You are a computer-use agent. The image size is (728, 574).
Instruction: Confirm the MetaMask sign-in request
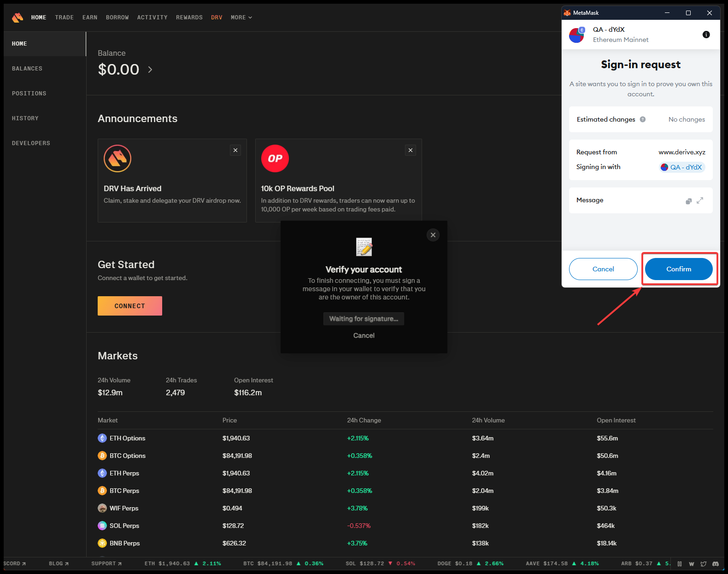678,269
